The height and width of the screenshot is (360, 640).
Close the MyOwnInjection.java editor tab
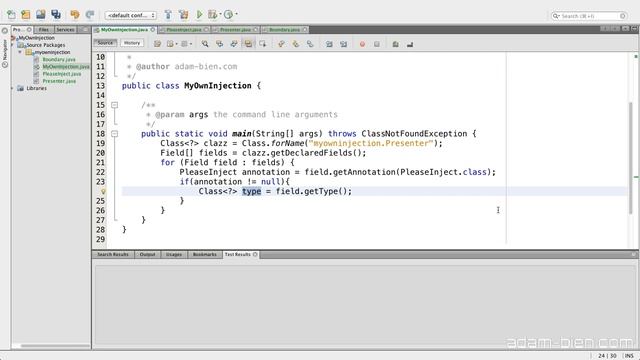(153, 30)
